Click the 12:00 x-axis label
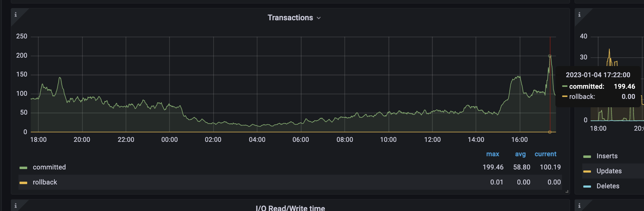Viewport: 644px width, 211px height. [432, 140]
